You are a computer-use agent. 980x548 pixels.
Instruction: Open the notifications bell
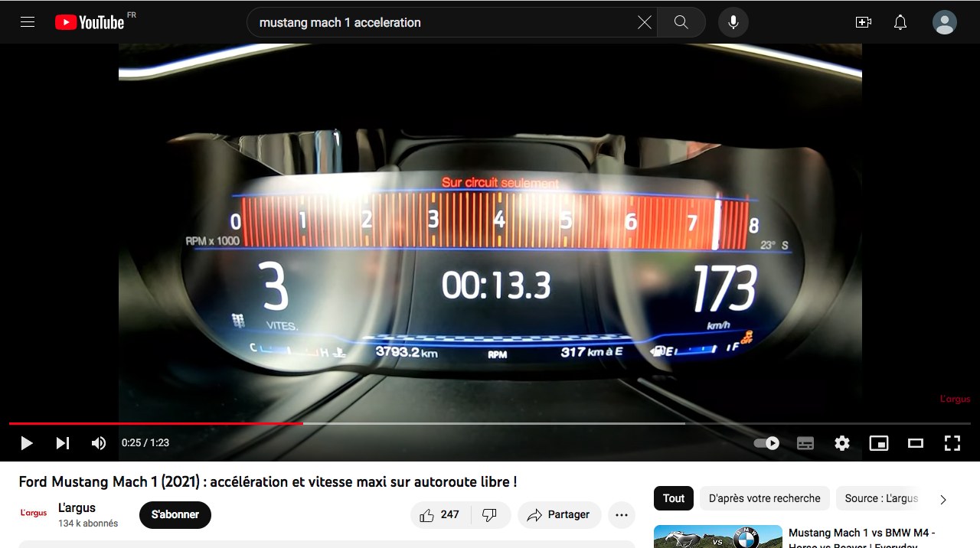tap(900, 22)
